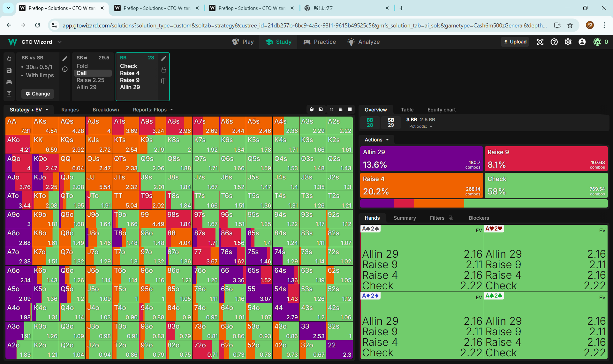Viewport: 613px width, 364px height.
Task: Click the pencil edit icon in BB panel
Action: pos(164,58)
